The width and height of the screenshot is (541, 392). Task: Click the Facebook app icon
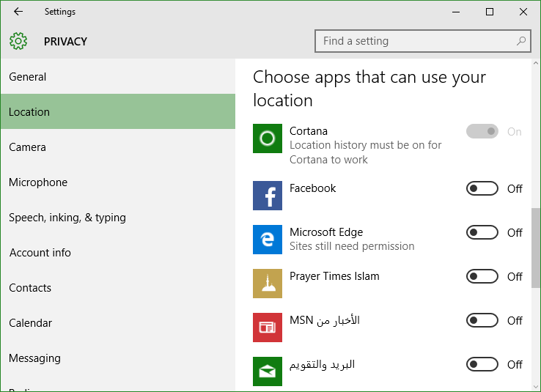click(268, 196)
